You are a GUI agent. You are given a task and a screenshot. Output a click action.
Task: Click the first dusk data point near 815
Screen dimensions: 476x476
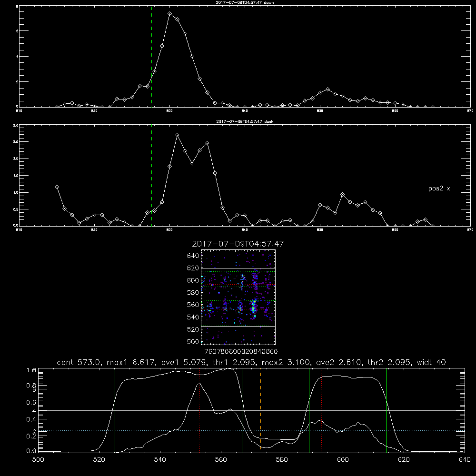(57, 187)
